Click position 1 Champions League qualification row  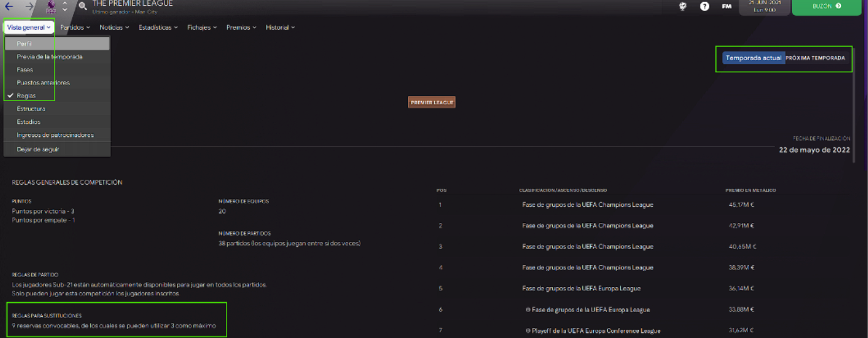click(x=587, y=205)
